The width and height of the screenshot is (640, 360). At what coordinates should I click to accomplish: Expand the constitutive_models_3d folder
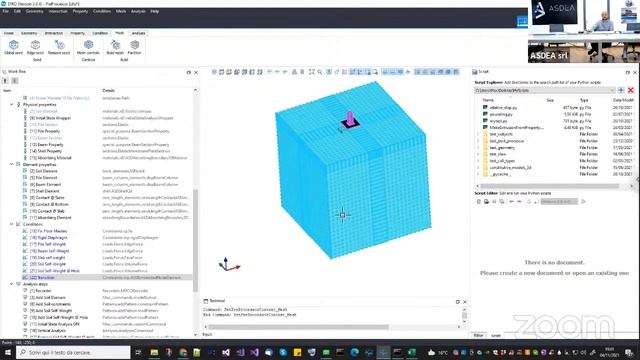tap(478, 167)
